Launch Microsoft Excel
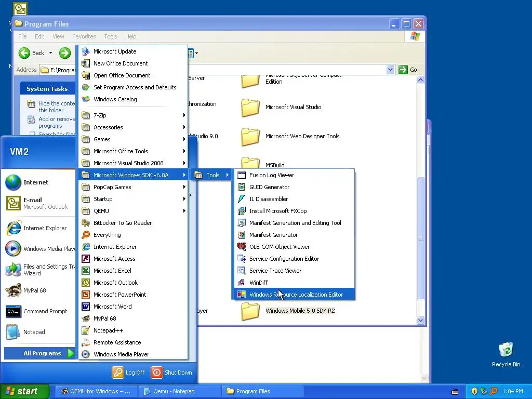 tap(133, 270)
